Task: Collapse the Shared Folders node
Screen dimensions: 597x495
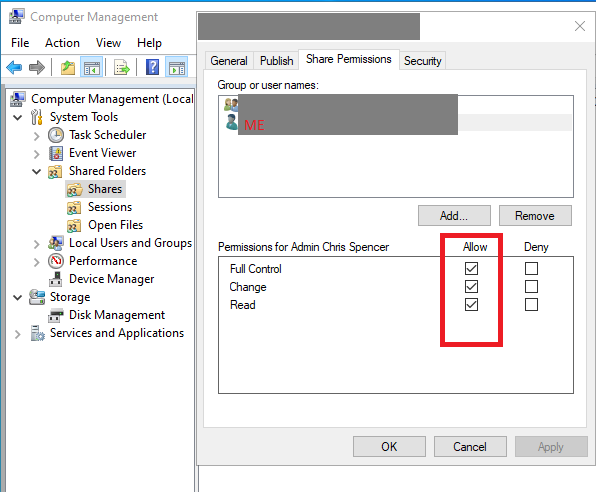Action: coord(37,171)
